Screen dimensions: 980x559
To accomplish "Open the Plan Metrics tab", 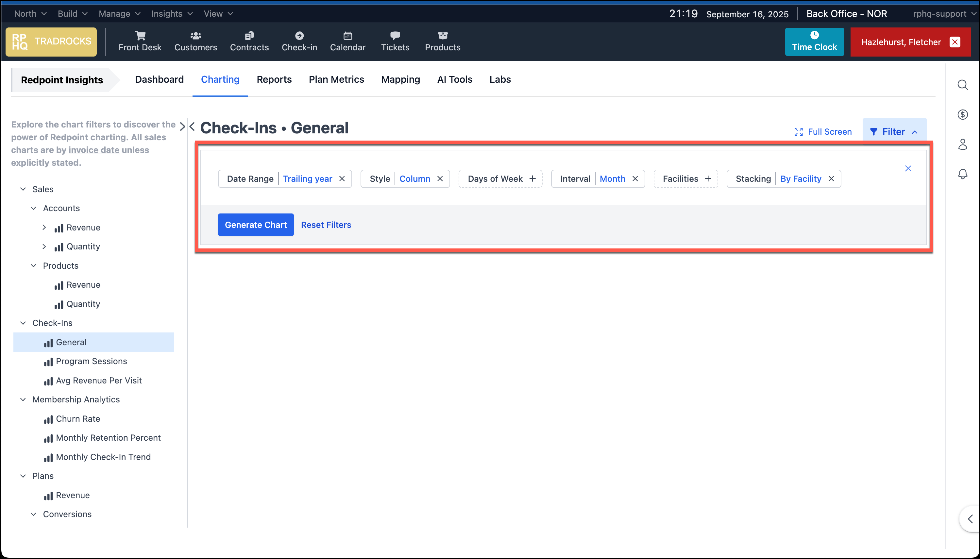I will pos(336,79).
